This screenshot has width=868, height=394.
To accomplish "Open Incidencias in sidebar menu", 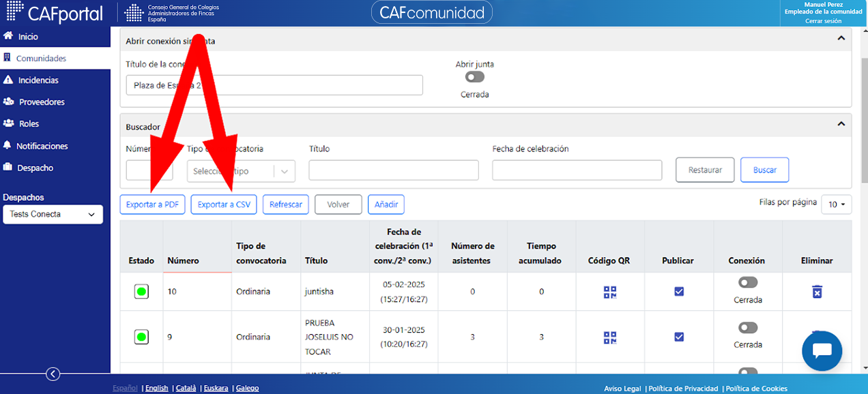I will 38,80.
